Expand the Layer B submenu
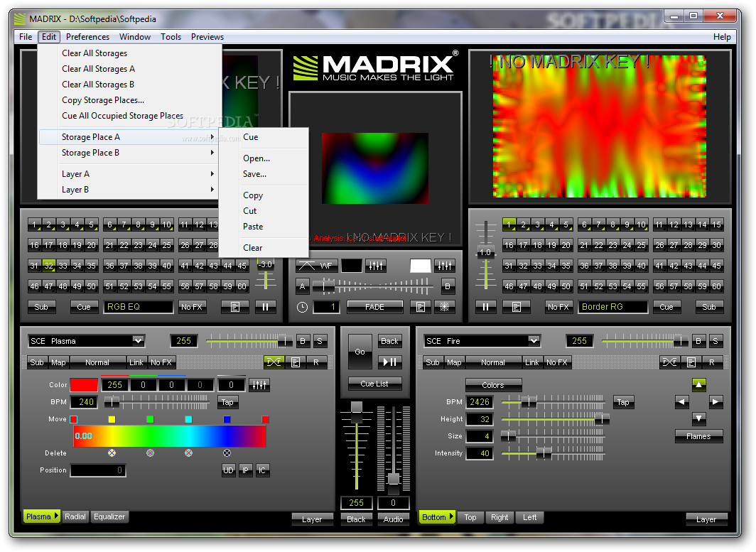Screen dimensions: 756x552 pos(129,190)
